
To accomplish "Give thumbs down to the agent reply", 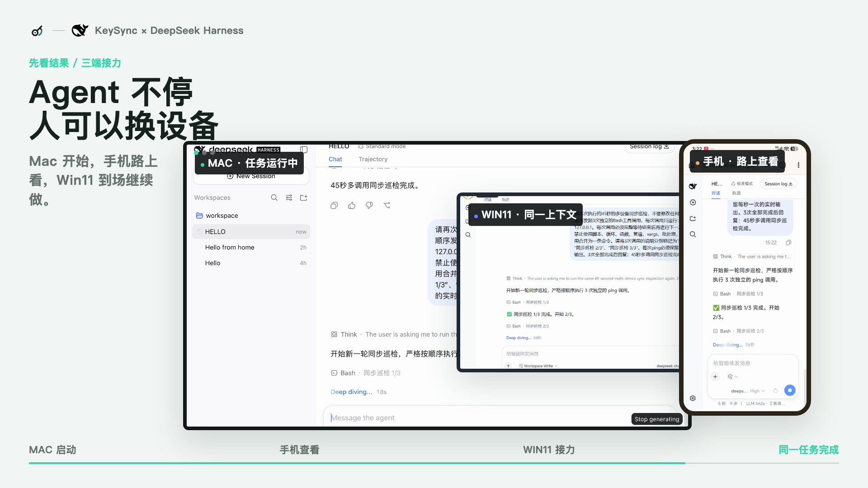I will pyautogui.click(x=369, y=206).
